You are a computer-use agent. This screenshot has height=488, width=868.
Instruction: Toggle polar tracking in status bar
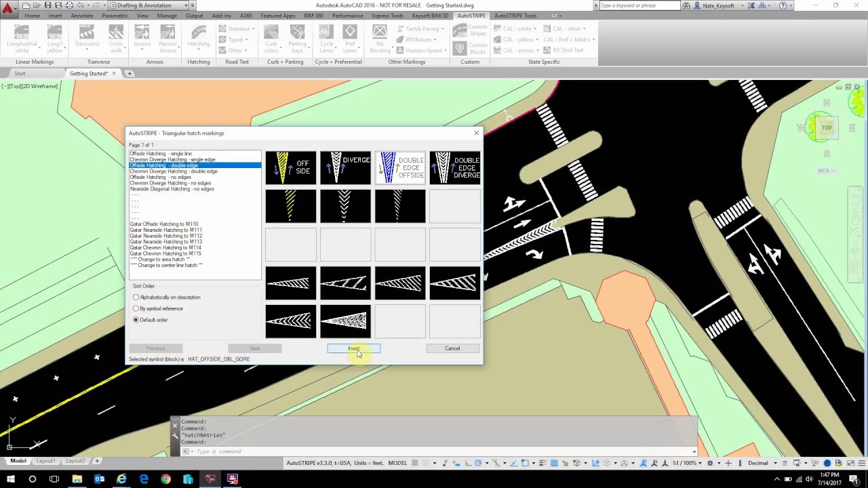(x=478, y=464)
